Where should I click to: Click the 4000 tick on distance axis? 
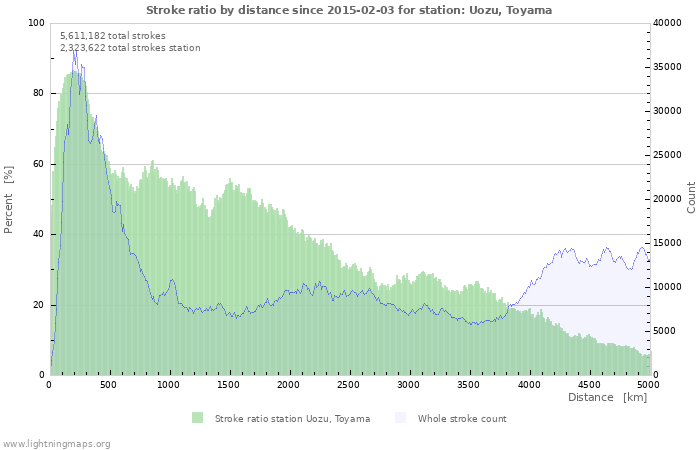[x=528, y=384]
